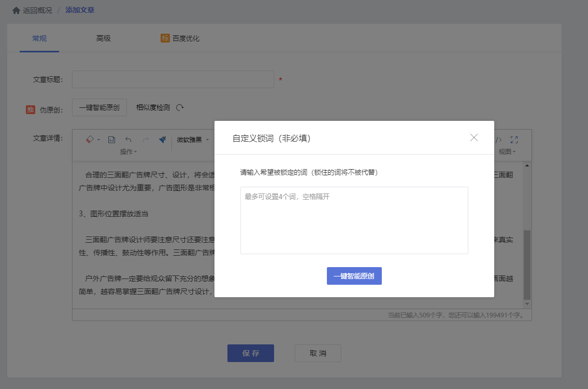This screenshot has width=588, height=389.
Task: Click the red 推 badge icon
Action: pyautogui.click(x=31, y=109)
